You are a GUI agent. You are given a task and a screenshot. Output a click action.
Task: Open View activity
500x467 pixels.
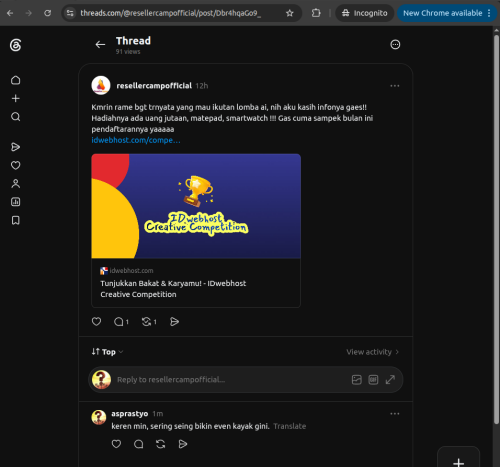point(372,352)
